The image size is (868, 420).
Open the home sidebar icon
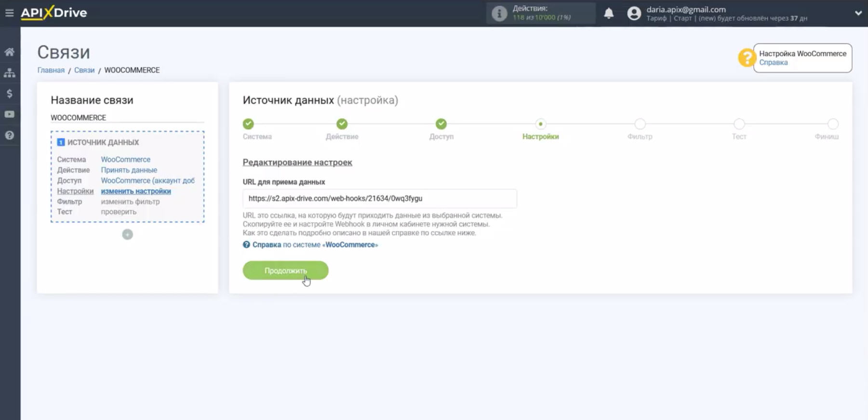point(10,52)
